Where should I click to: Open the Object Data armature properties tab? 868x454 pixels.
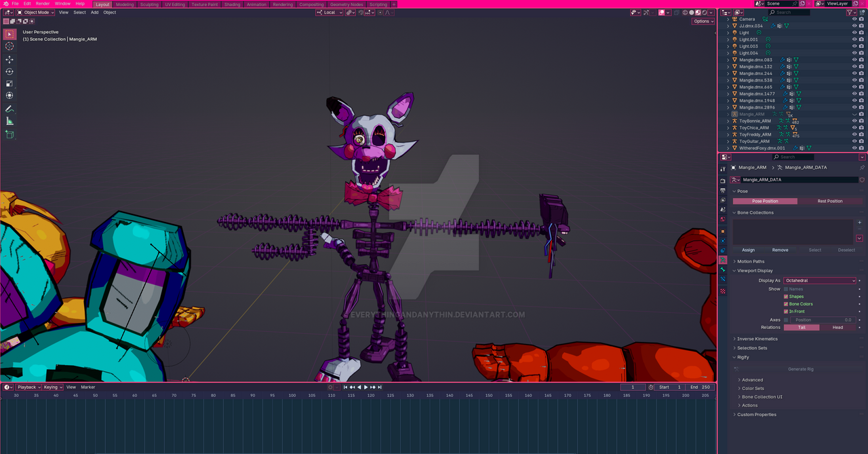pyautogui.click(x=723, y=260)
